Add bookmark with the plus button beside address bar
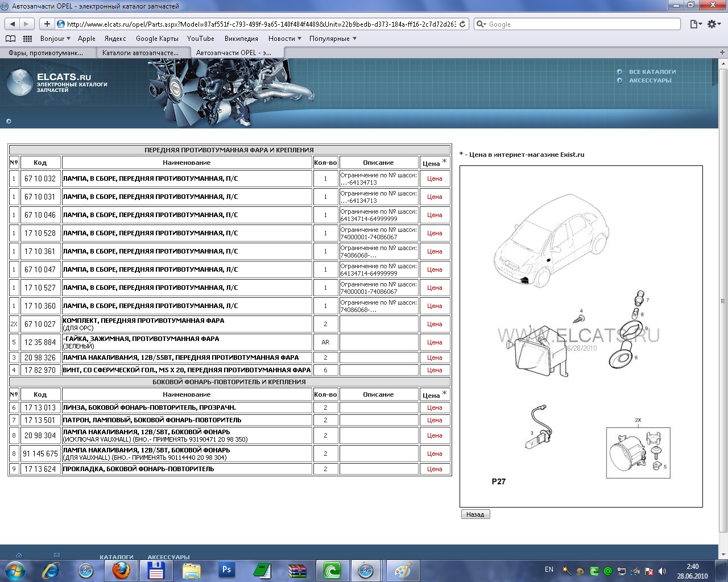The height and width of the screenshot is (582, 728). click(47, 24)
